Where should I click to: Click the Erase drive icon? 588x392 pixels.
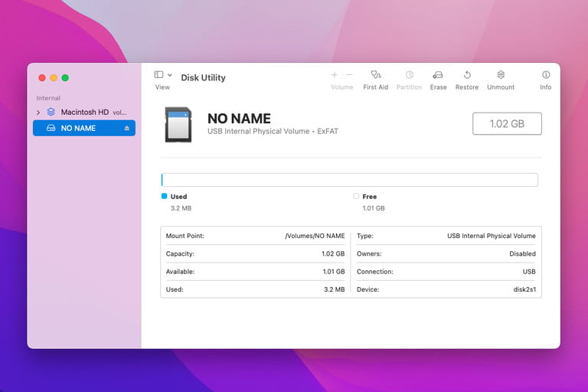click(438, 75)
